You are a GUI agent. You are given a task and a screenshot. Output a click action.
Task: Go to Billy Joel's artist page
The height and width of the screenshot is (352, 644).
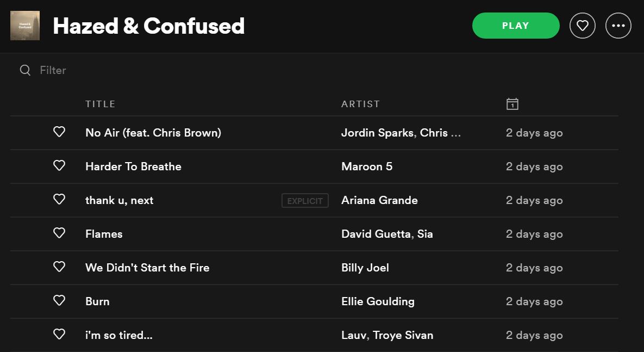(365, 268)
